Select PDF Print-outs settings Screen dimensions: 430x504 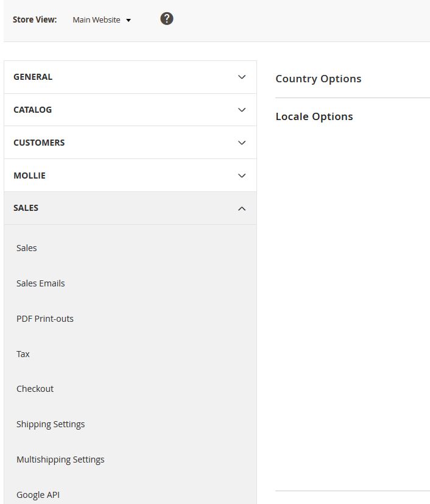pos(45,318)
